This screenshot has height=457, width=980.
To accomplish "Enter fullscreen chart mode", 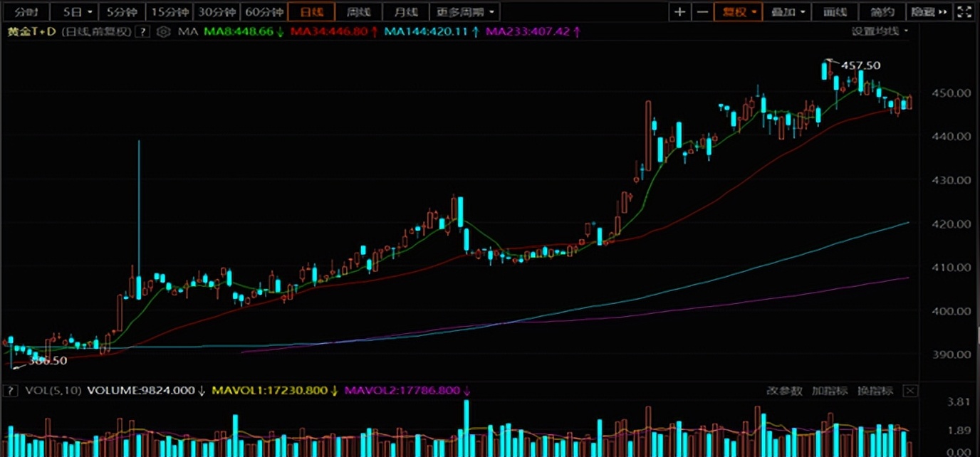I will (964, 11).
